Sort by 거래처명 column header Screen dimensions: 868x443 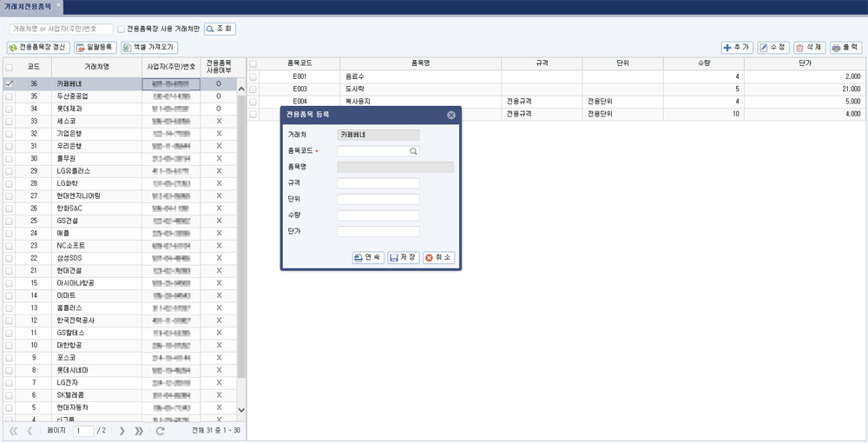click(97, 67)
